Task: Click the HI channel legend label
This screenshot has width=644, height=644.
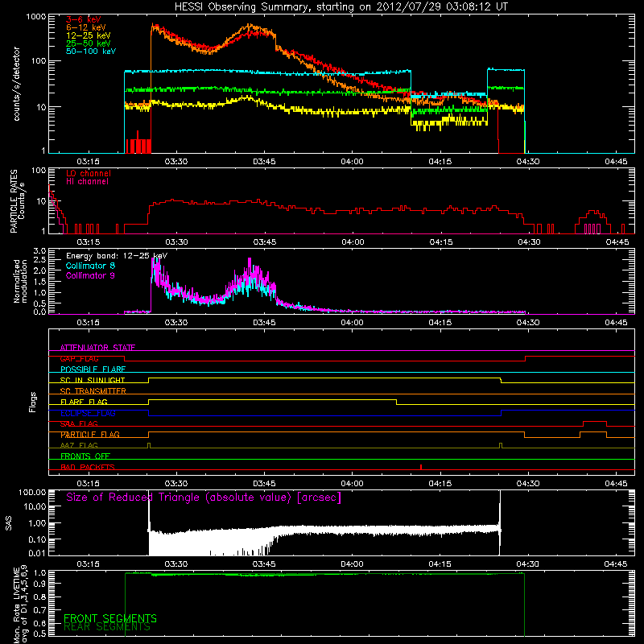Action: pos(87,182)
